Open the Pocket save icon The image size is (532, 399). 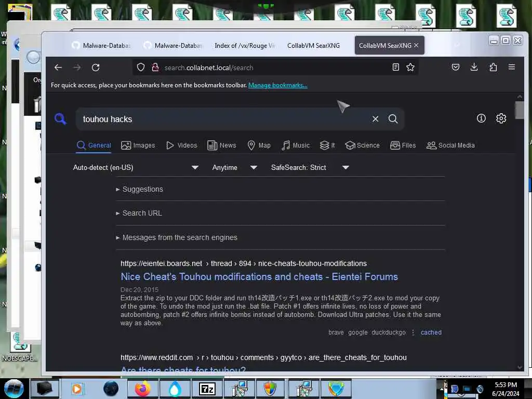tap(456, 67)
